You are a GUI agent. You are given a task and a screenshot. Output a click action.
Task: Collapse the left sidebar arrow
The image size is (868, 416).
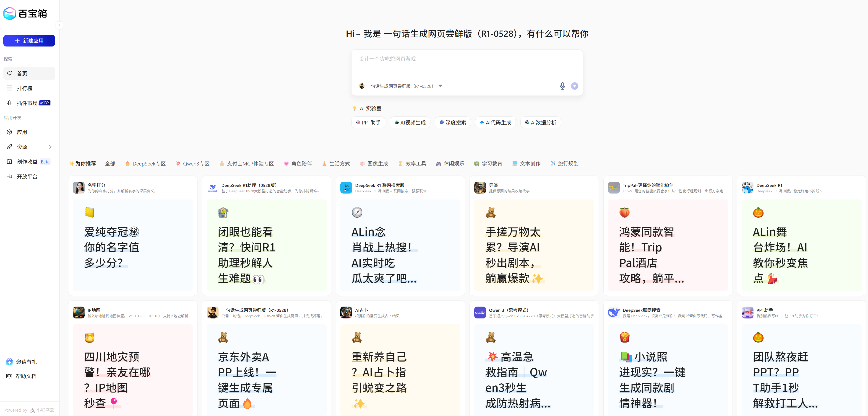[x=59, y=25]
